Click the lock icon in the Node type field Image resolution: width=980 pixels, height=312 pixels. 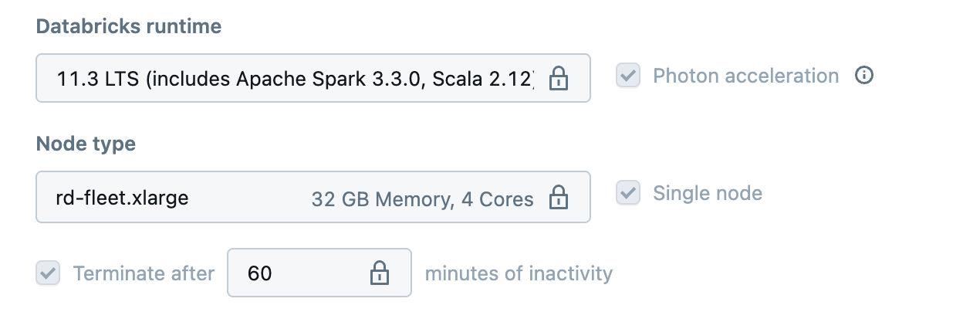pos(558,198)
